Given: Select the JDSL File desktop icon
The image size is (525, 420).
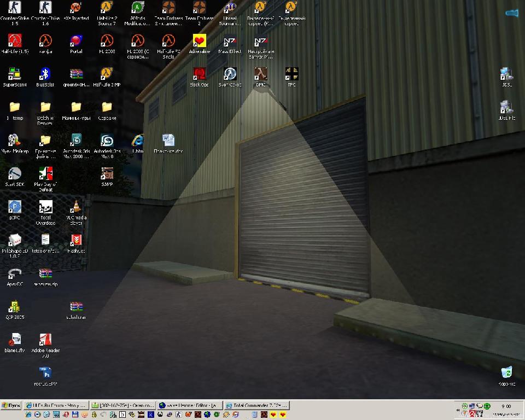Looking at the screenshot, I should click(506, 110).
